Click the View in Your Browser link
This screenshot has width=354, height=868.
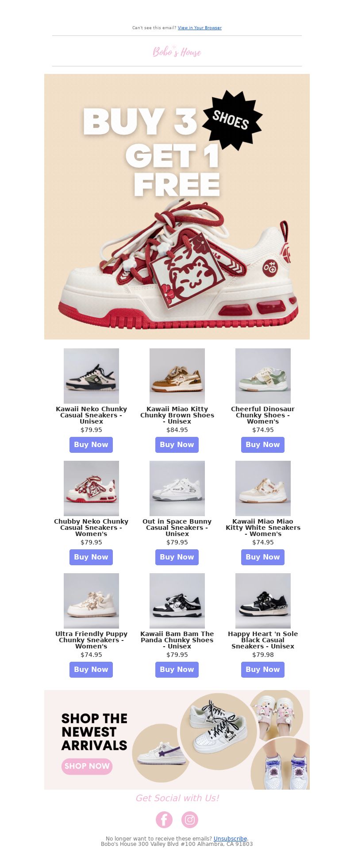click(x=200, y=27)
